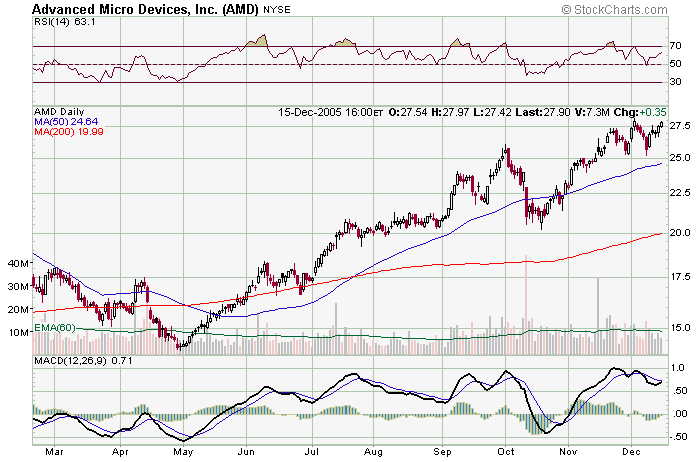The height and width of the screenshot is (462, 700).
Task: Click the Oct month label on time axis
Action: click(506, 452)
